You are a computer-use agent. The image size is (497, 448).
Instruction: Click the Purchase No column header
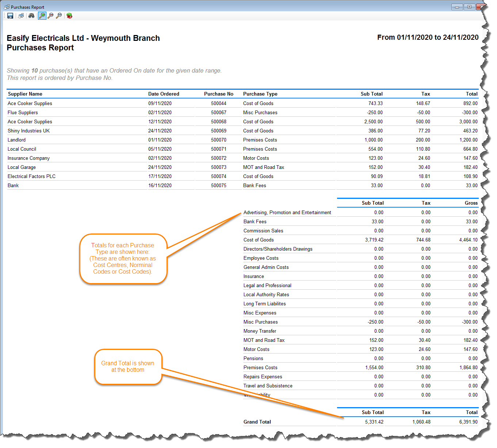(218, 94)
